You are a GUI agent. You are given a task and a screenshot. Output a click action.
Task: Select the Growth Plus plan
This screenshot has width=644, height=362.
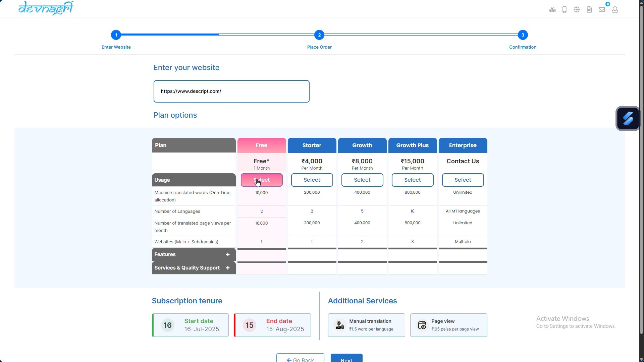[413, 180]
